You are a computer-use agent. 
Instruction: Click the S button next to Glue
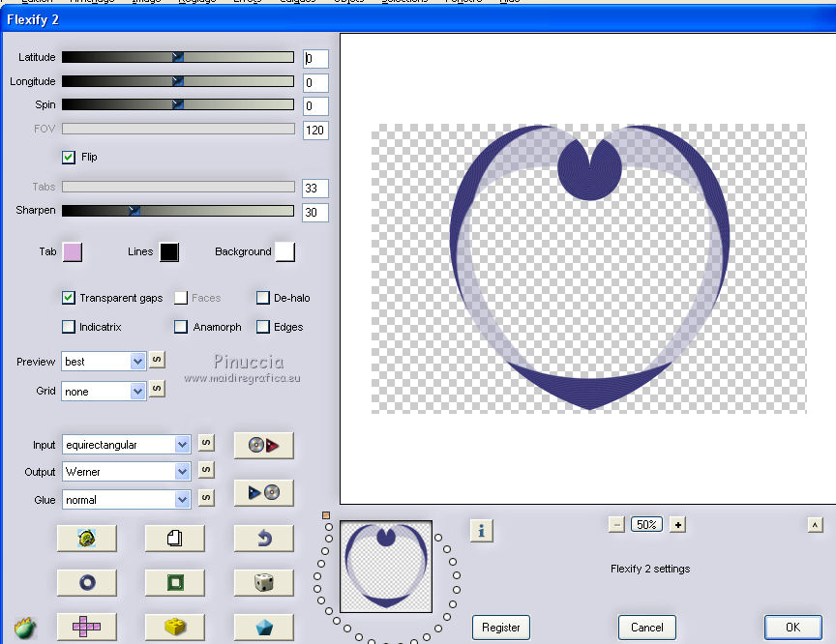206,498
